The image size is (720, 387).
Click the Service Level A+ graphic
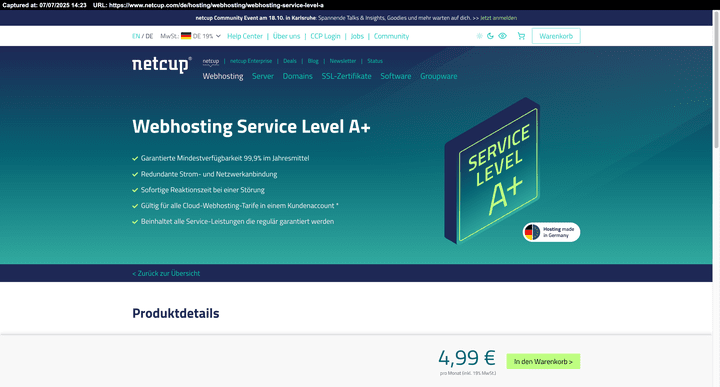click(x=492, y=171)
